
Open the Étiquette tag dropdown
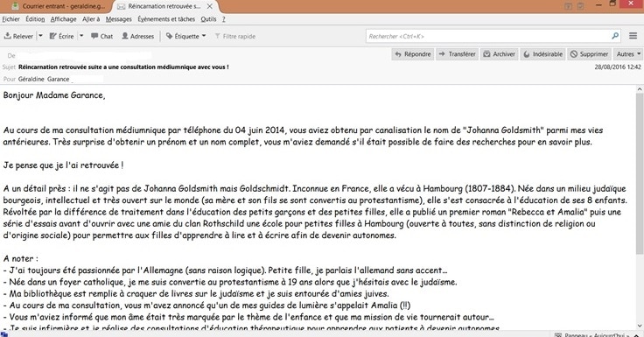[186, 36]
